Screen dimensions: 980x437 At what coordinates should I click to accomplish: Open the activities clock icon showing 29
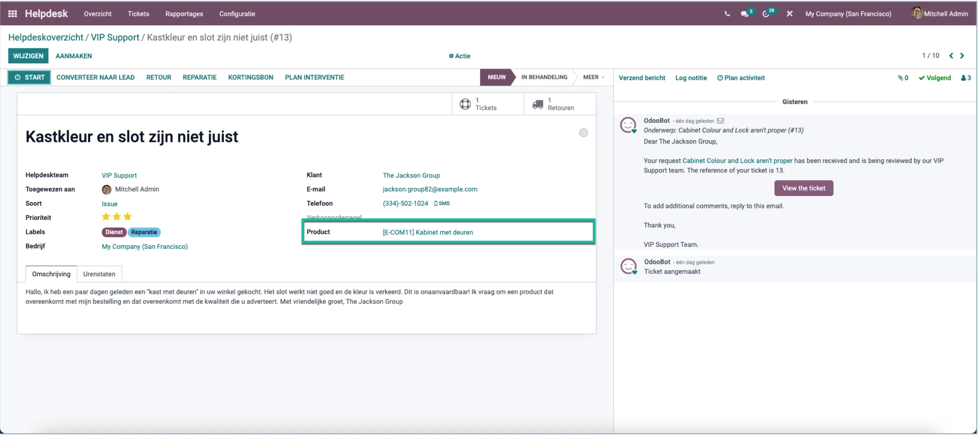[767, 14]
